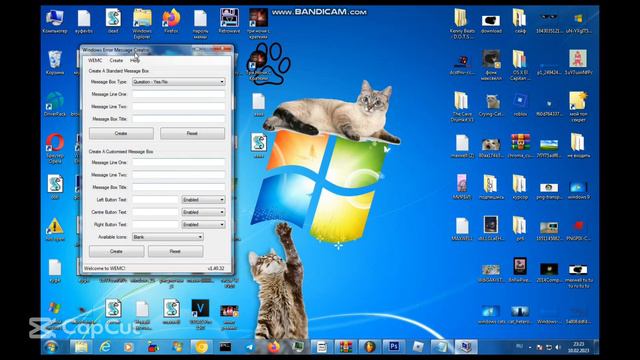Screen dimensions: 640x360
Task: Select the The Cave folder icon
Action: (462, 107)
